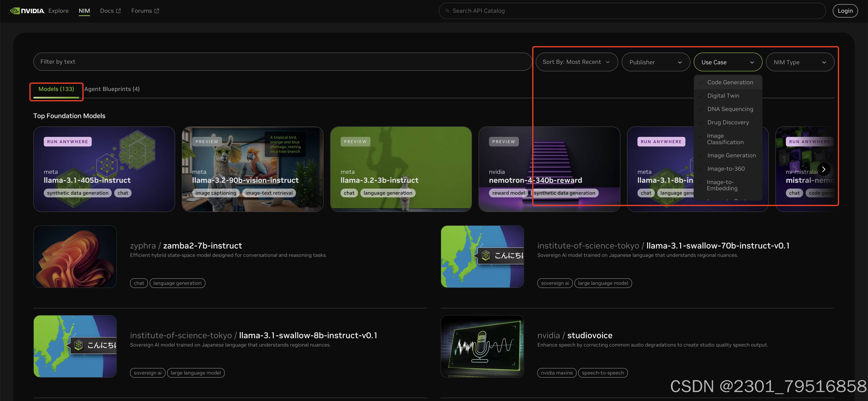Click RUN ANYWHERE badge on llama-3.1-405b card
868x401 pixels.
pos(68,142)
